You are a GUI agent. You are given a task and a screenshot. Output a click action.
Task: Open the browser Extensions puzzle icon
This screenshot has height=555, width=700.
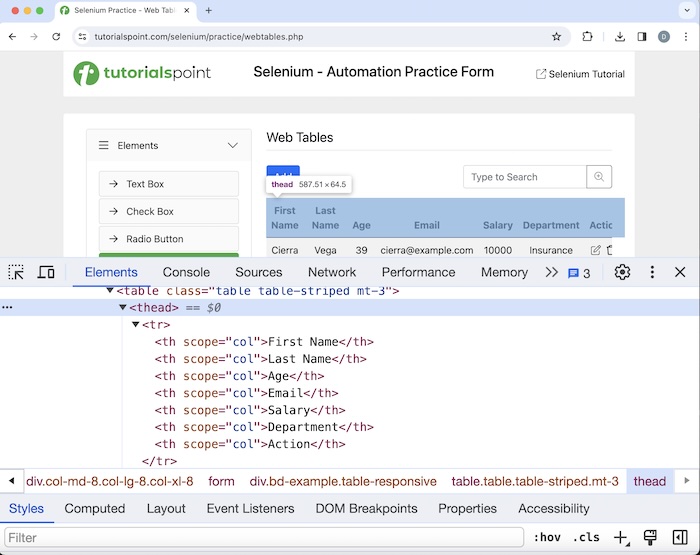(587, 37)
